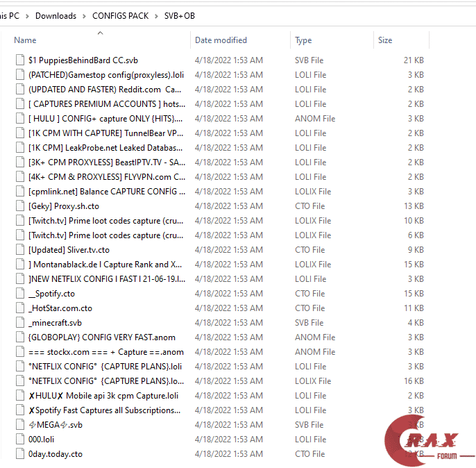Screen dimensions: 476x468
Task: Click the file icon for $1 PuppiesBehindBard CC.svb
Action: tap(20, 60)
